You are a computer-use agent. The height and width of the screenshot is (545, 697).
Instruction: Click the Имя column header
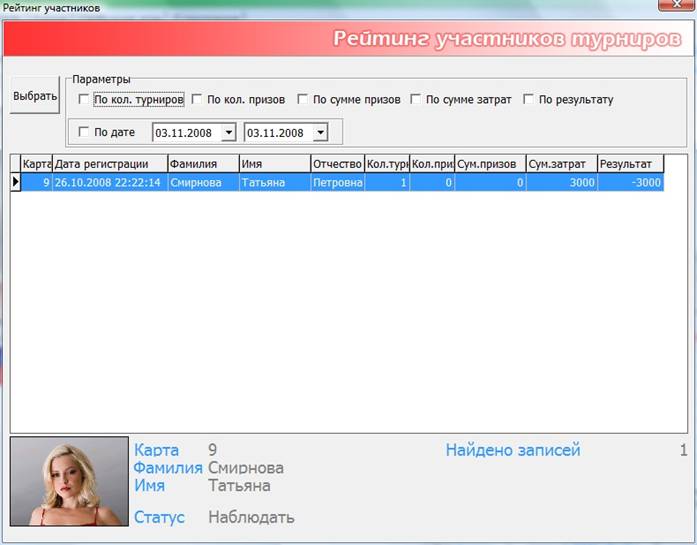[x=273, y=164]
